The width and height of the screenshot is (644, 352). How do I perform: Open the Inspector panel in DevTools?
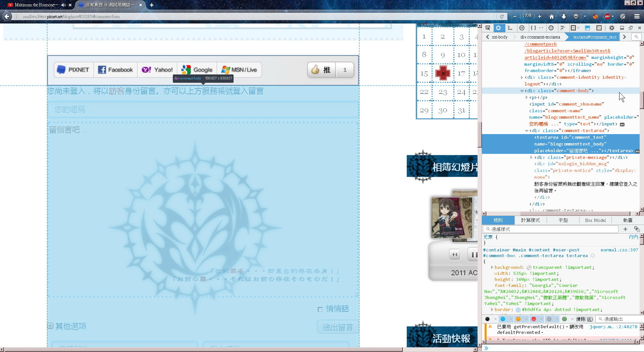point(498,28)
